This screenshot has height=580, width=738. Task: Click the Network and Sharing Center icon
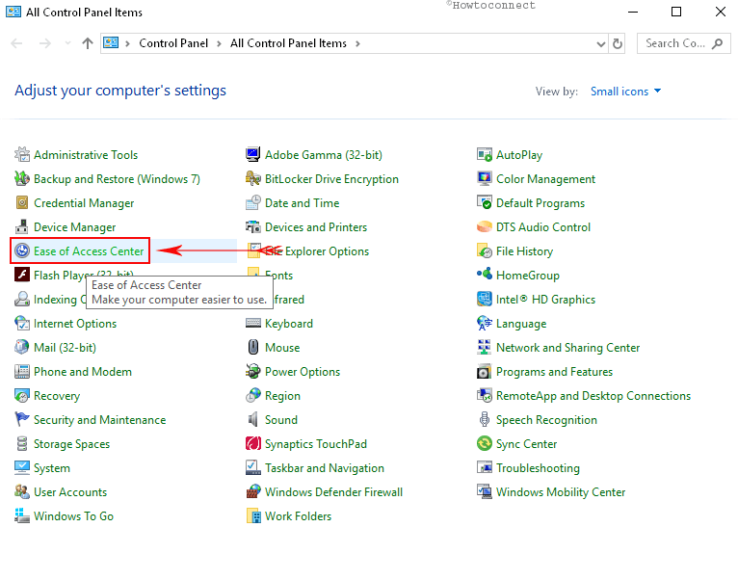(x=484, y=347)
